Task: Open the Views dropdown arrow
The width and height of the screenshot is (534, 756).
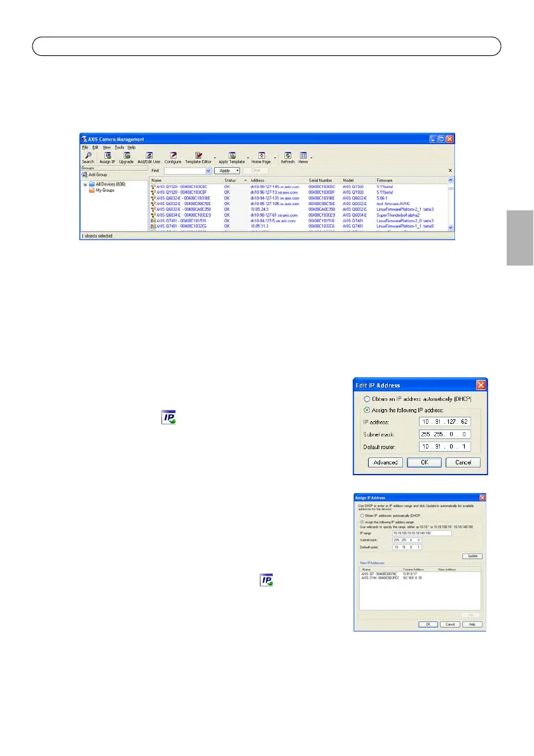Action: click(x=311, y=158)
